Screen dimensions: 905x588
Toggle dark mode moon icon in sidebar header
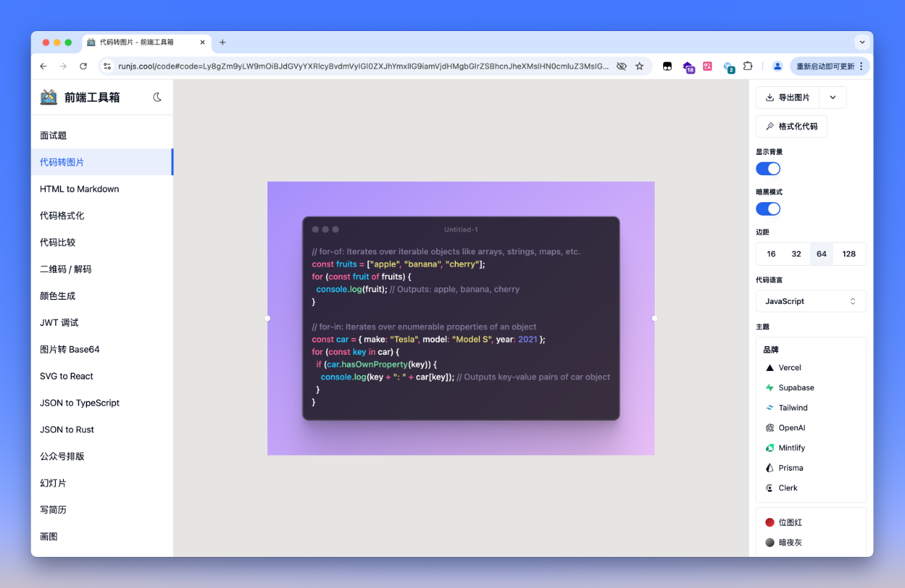158,97
